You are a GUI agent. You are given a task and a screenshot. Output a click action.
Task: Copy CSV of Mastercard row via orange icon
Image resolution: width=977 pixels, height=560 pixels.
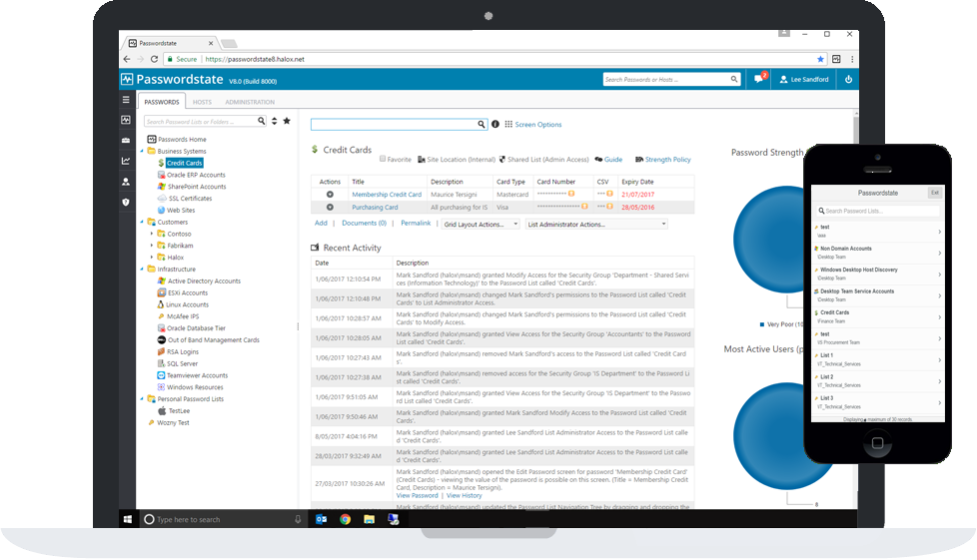pyautogui.click(x=610, y=194)
